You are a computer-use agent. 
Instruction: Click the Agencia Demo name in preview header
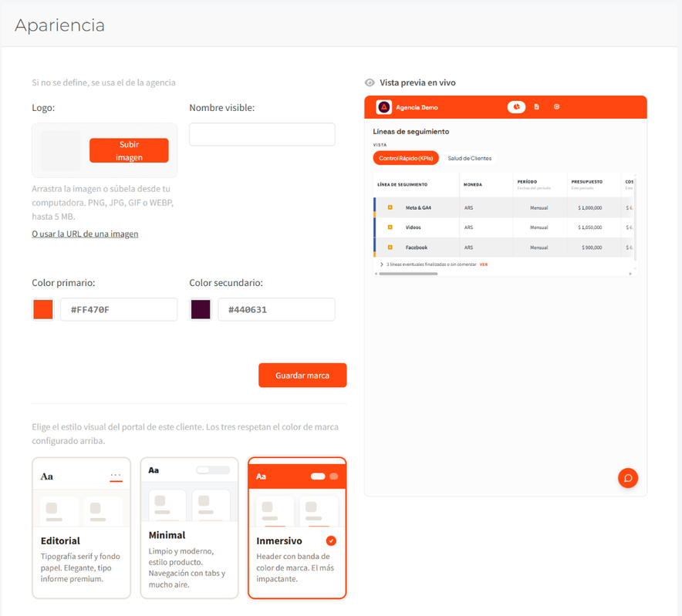click(417, 107)
